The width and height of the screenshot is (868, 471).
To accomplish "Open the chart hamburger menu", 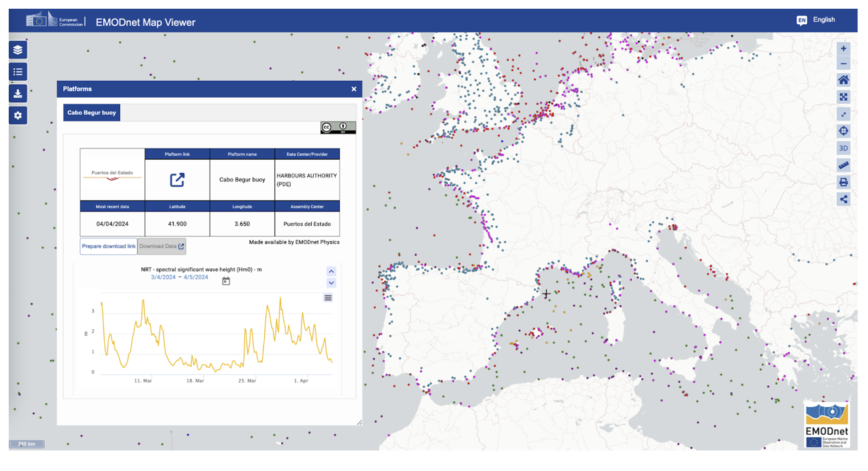I will [328, 298].
